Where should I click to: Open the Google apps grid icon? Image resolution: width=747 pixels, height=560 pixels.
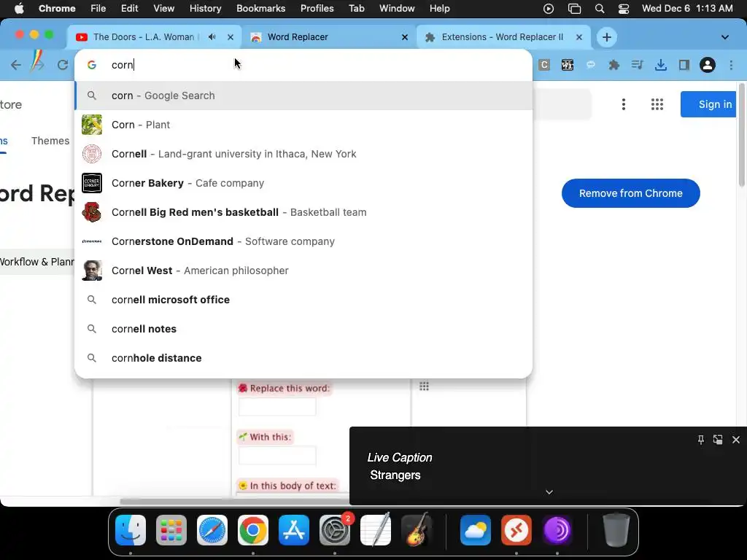pyautogui.click(x=657, y=104)
